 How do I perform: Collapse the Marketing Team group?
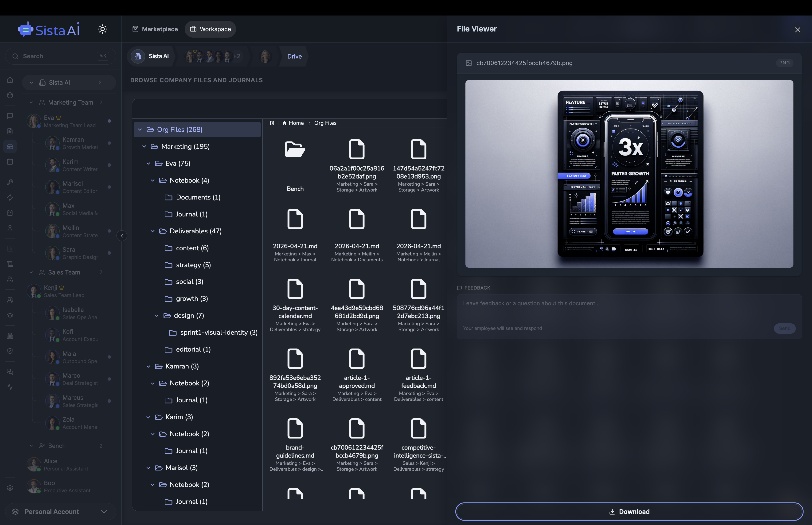(31, 102)
